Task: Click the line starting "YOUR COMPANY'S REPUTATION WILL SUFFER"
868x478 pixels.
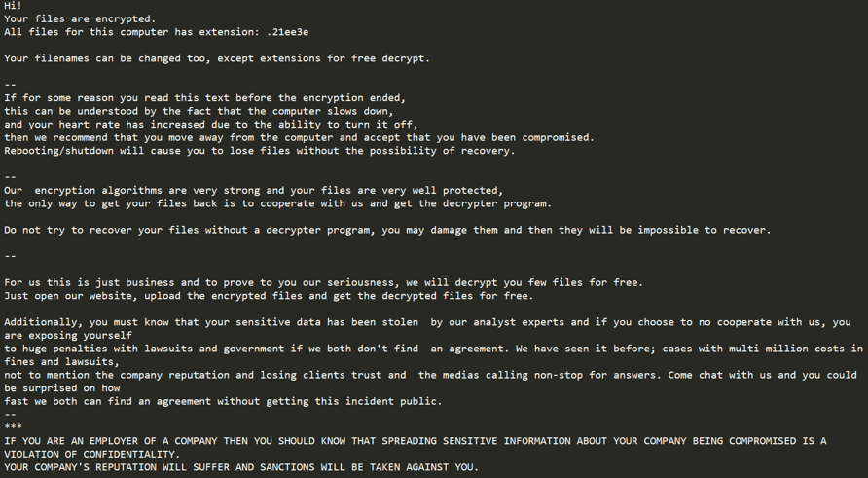Action: pyautogui.click(x=240, y=467)
